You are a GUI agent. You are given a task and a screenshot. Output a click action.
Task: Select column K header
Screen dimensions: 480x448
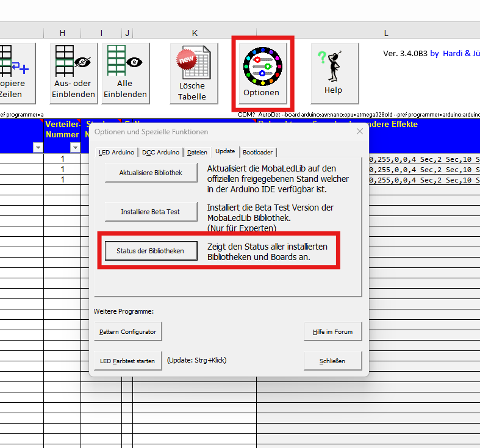click(195, 33)
